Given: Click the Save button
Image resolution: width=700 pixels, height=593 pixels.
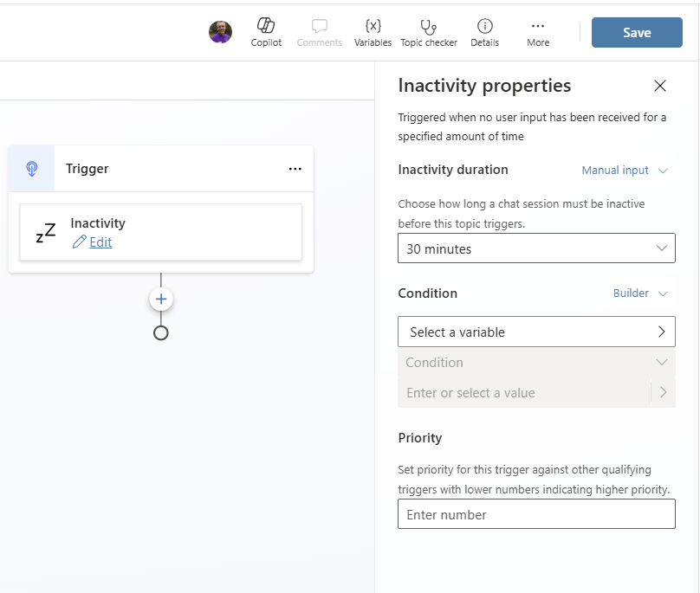Looking at the screenshot, I should [637, 32].
